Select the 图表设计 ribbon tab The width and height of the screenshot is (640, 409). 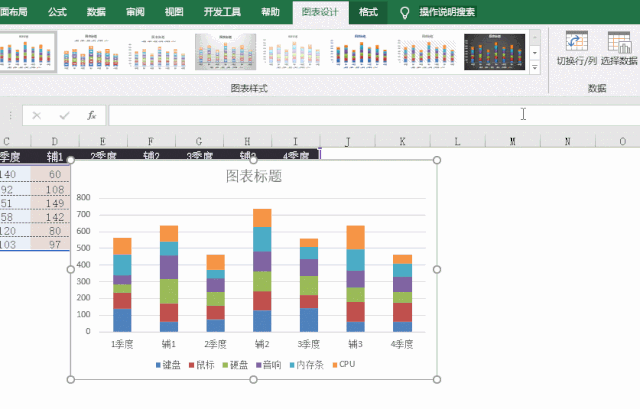coord(320,12)
